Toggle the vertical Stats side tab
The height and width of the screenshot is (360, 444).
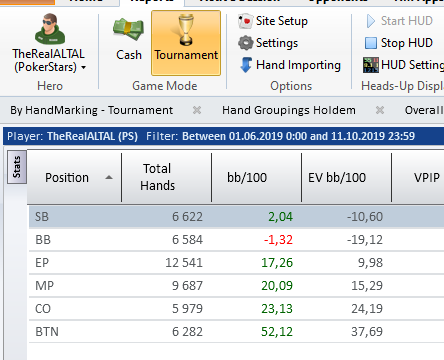17,167
